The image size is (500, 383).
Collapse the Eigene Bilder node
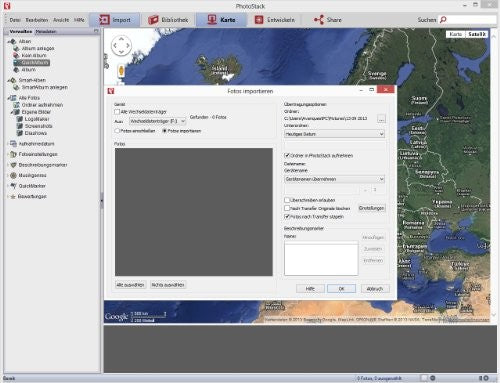(x=11, y=112)
